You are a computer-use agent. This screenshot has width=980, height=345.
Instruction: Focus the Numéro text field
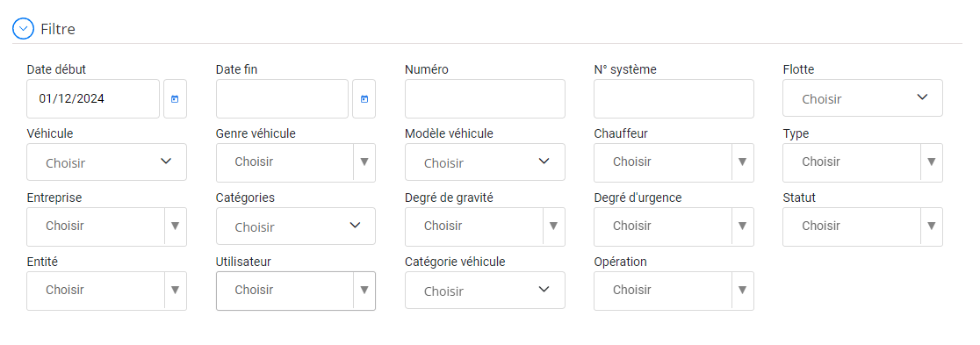click(x=485, y=98)
